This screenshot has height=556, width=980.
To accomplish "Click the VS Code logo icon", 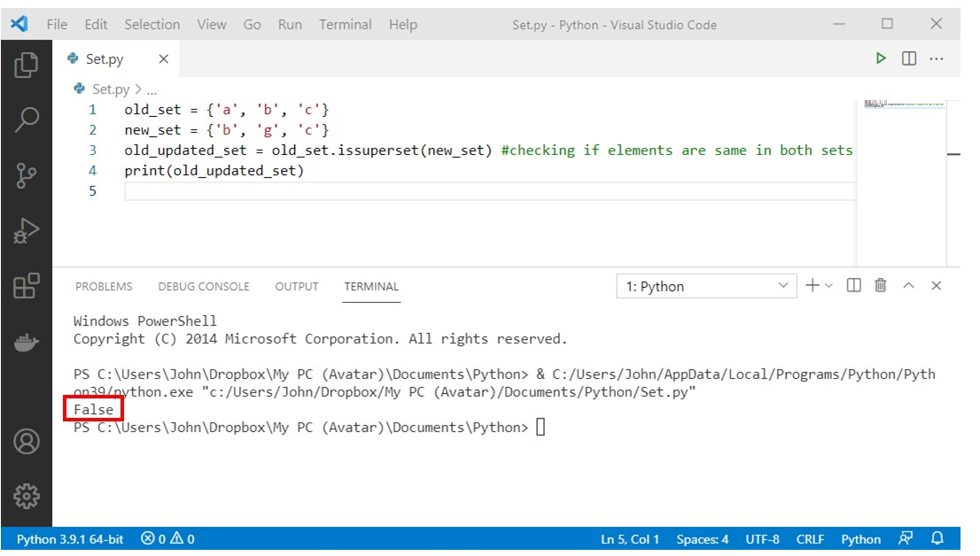I will pos(19,24).
